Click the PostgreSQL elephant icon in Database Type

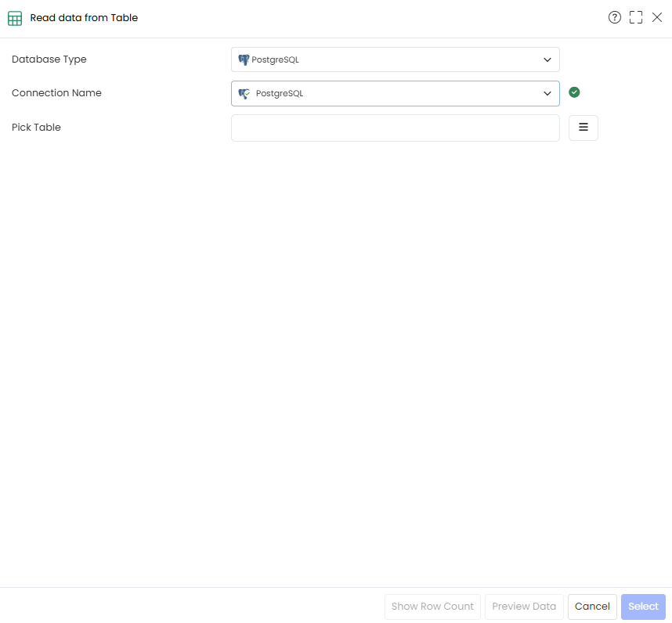pos(244,60)
